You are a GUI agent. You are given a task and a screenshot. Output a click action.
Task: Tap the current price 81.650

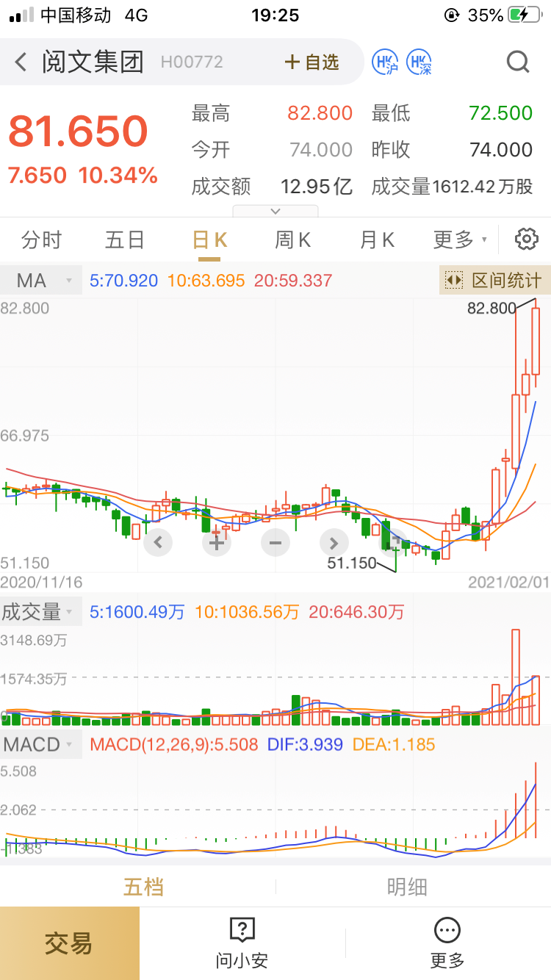[x=79, y=131]
